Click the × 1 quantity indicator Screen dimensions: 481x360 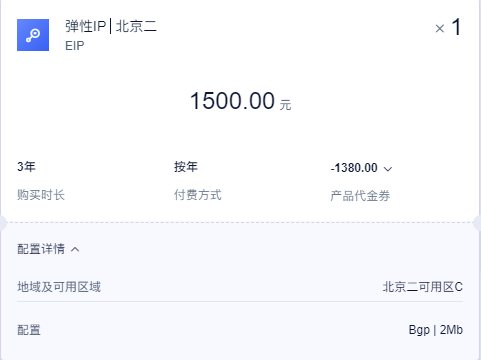[x=448, y=27]
